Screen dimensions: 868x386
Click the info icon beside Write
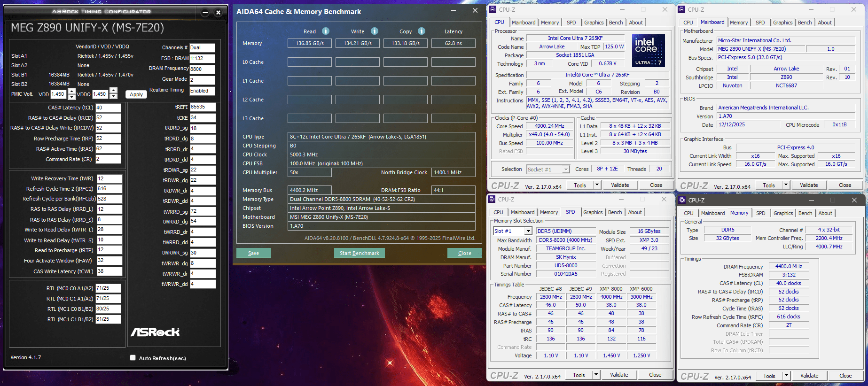375,31
